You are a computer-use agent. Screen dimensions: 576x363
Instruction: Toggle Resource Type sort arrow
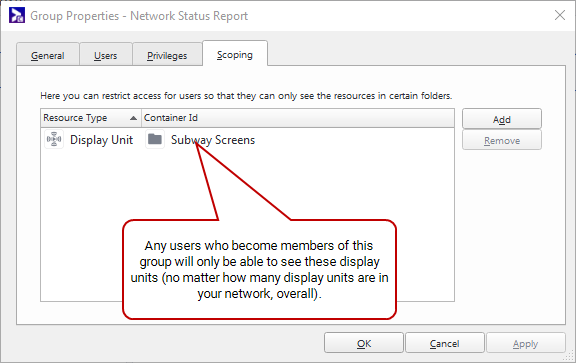(133, 118)
